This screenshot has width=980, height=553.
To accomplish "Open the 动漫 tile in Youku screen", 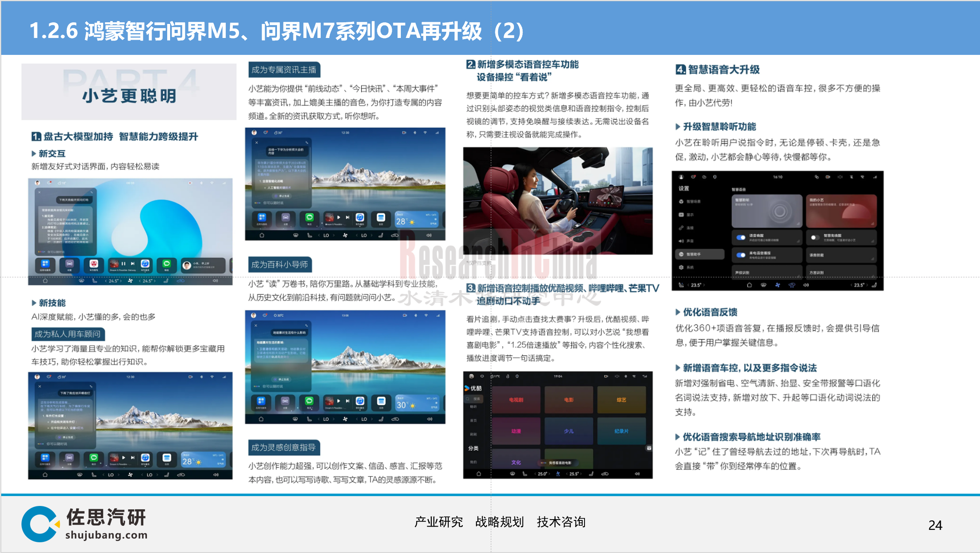I will (516, 431).
